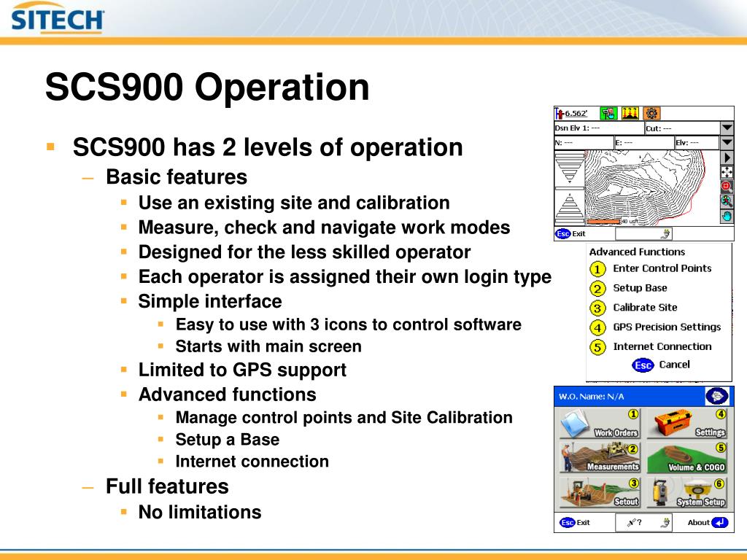
Task: Click the Dsn Elv 1 info field
Action: pos(599,128)
